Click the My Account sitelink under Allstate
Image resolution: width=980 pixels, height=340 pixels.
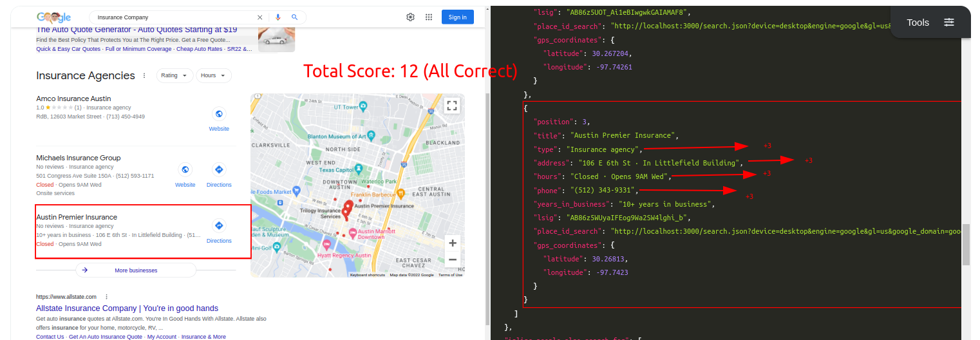[162, 337]
